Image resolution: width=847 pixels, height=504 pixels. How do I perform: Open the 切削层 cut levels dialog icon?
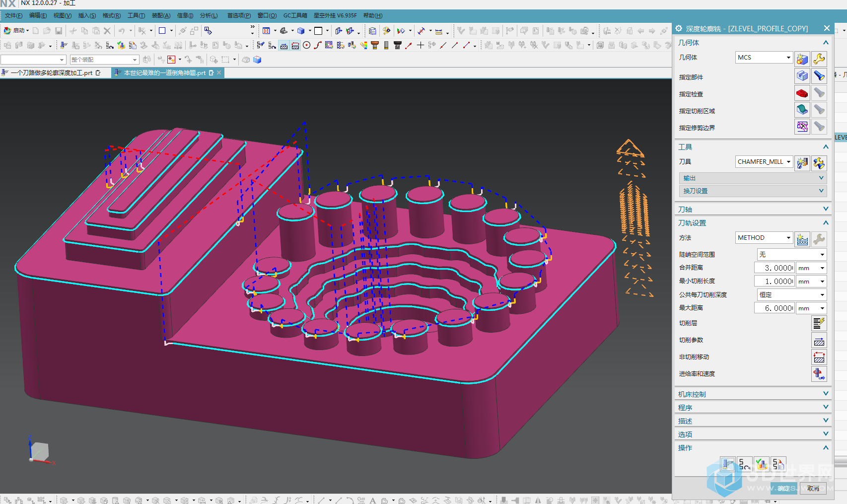pyautogui.click(x=819, y=323)
